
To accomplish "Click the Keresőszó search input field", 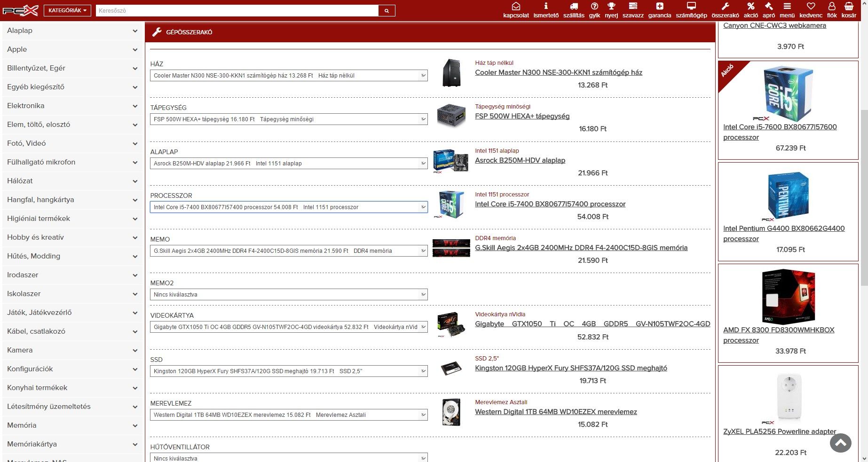I will (237, 10).
